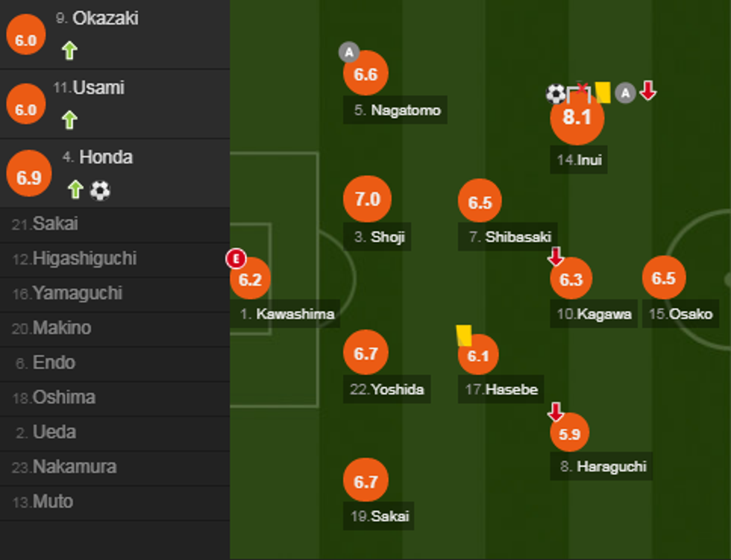Click the red substitution arrow above Haraguchi
This screenshot has height=560, width=731.
click(556, 411)
